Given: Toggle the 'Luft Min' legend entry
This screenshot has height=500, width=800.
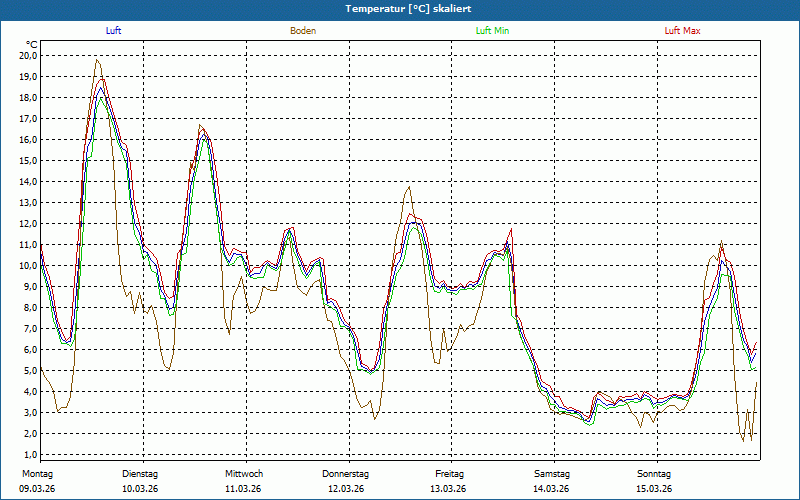Looking at the screenshot, I should (492, 31).
